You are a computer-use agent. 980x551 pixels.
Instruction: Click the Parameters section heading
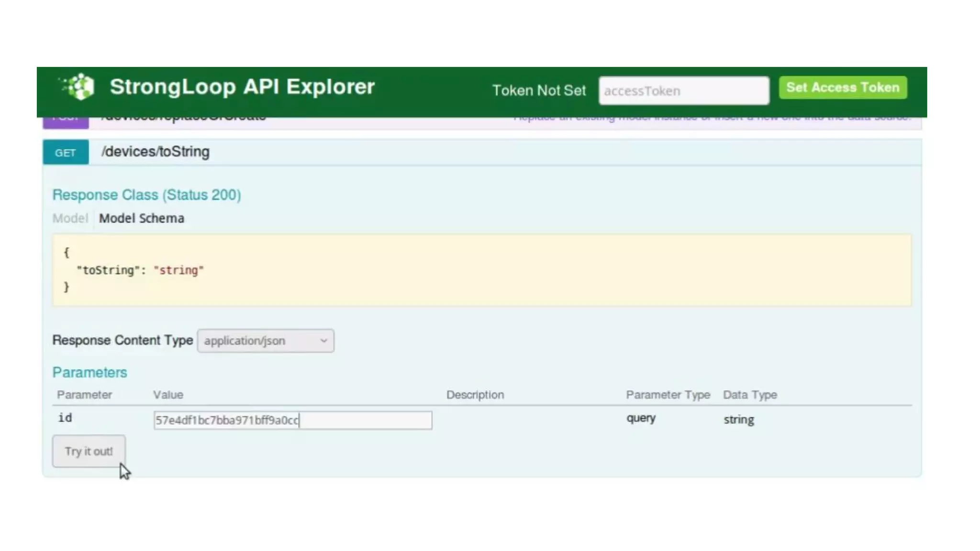pyautogui.click(x=89, y=373)
